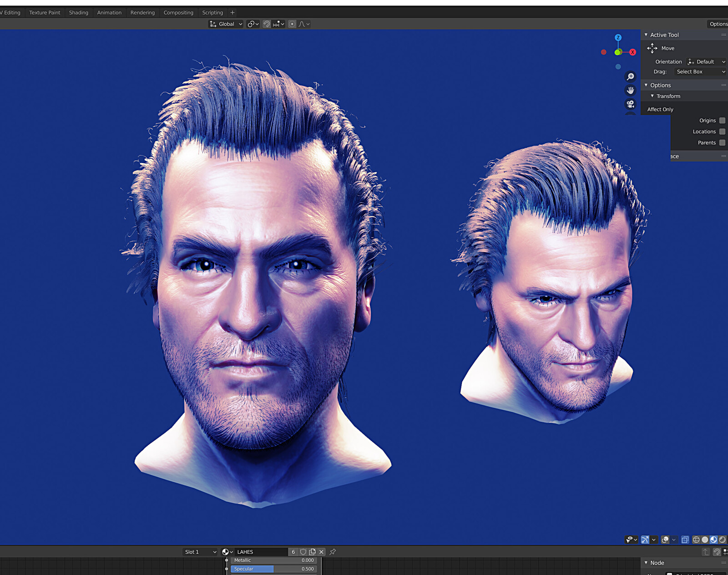Switch to the Shading workspace tab
Viewport: 728px width, 575px height.
(x=78, y=12)
